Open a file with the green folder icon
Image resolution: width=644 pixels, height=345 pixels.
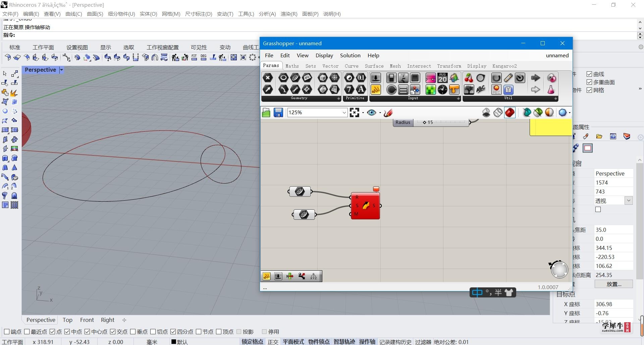(x=266, y=113)
